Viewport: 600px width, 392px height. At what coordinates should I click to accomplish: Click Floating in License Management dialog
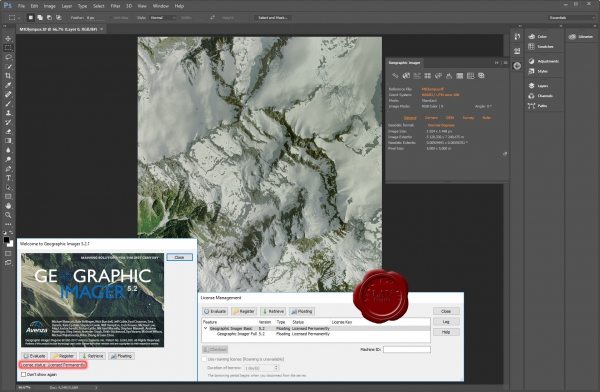[302, 311]
